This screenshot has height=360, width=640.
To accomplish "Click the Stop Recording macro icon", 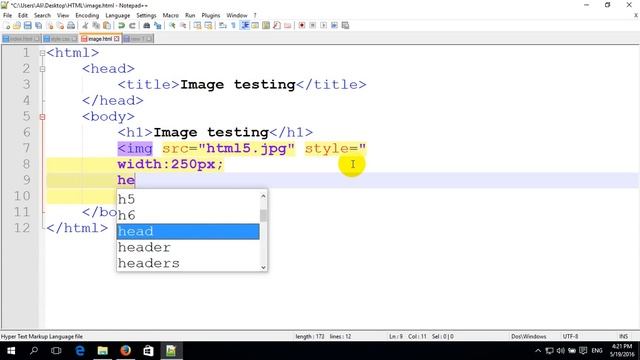I will pos(313,25).
